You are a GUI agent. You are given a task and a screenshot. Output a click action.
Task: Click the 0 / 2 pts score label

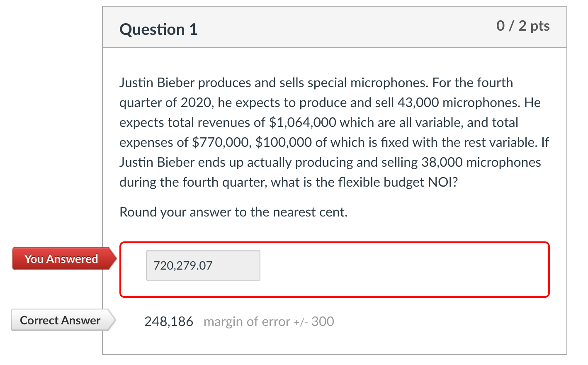[522, 26]
